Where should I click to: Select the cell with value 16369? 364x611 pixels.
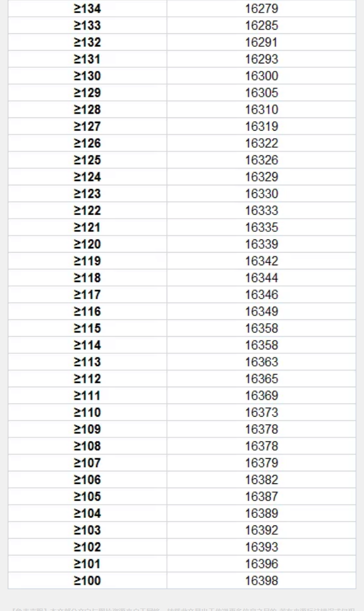coord(261,395)
